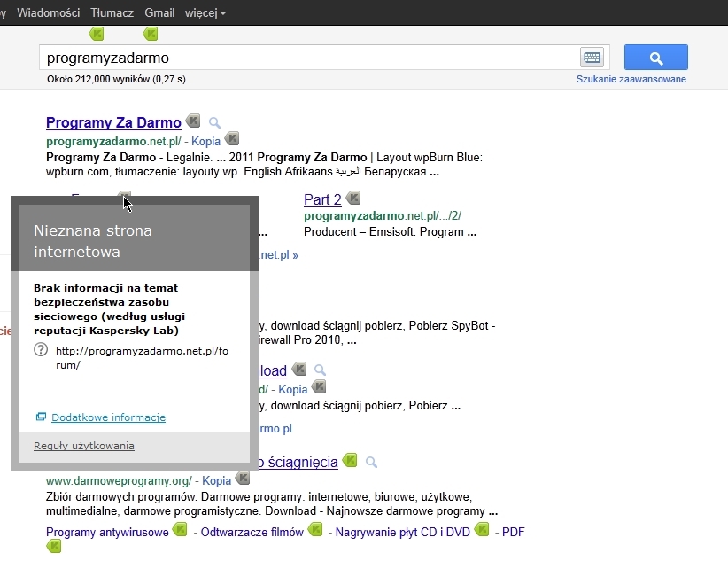The width and height of the screenshot is (728, 561).
Task: Open Kopia link for www.darmoweprogramy.org
Action: coord(216,480)
